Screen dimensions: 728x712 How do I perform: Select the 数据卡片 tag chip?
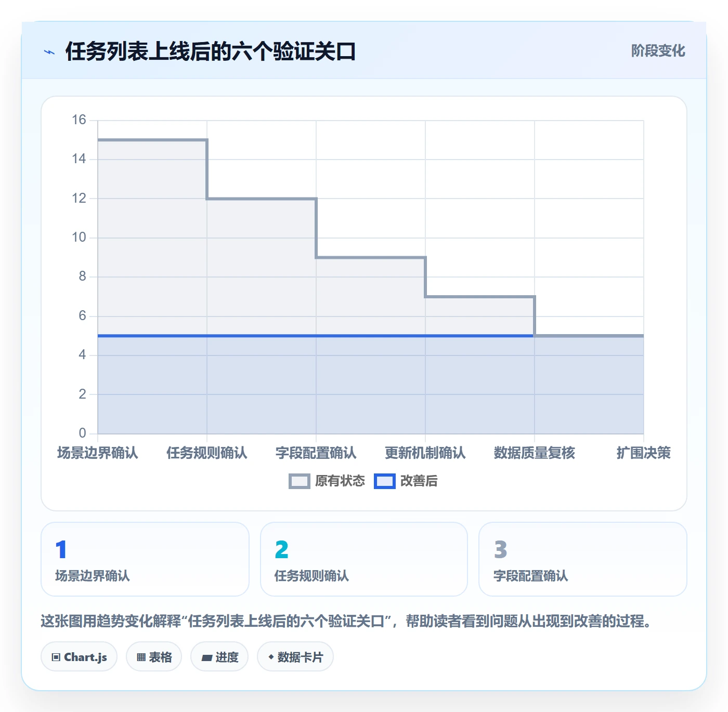(295, 657)
